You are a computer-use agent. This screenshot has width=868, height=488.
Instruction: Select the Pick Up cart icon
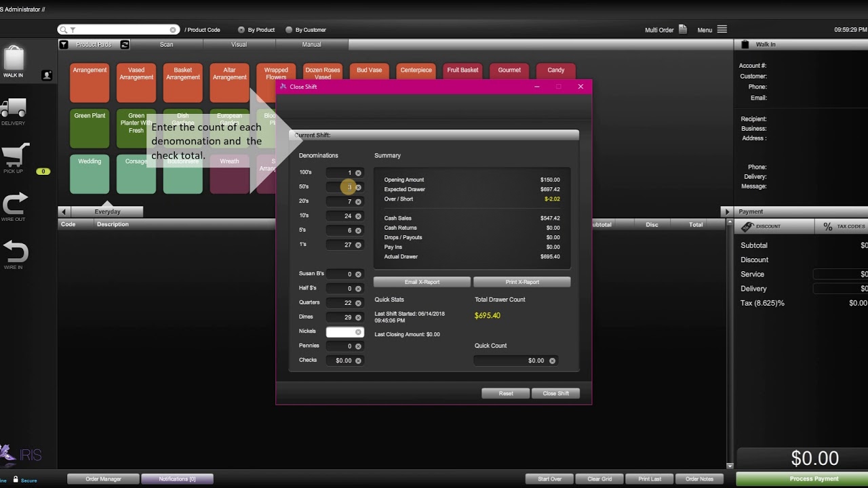[16, 155]
